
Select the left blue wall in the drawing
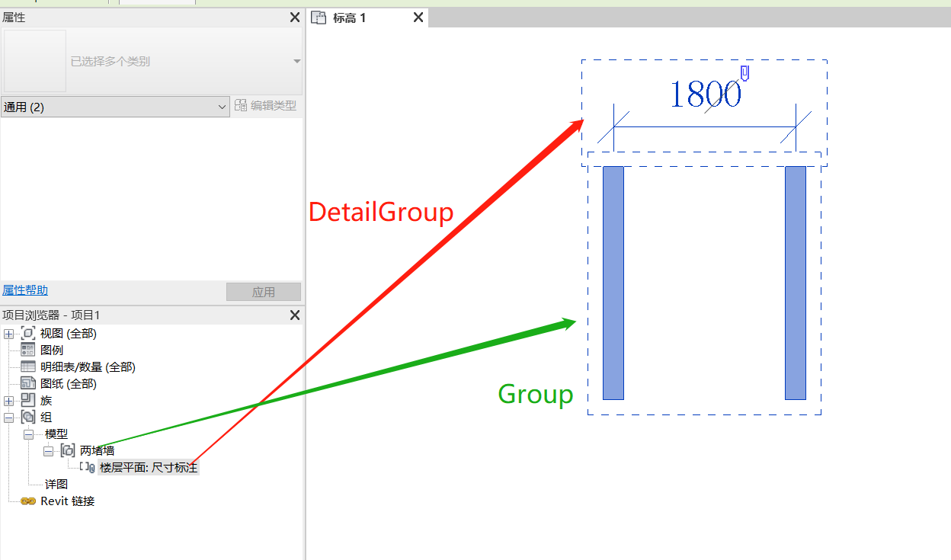(x=613, y=283)
